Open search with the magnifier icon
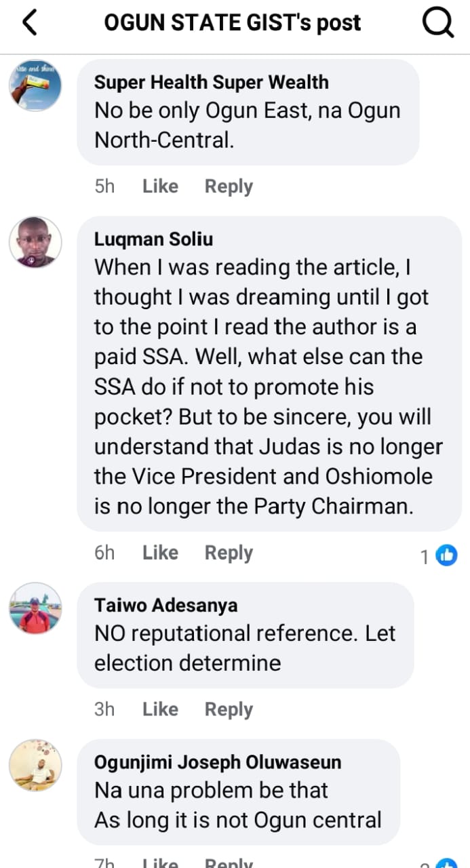Screen dimensions: 470x868 pos(437,23)
